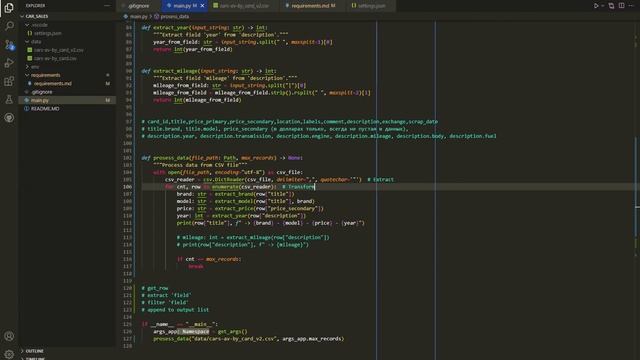640x360 pixels.
Task: Click the print statement on line 111
Action: (x=271, y=223)
